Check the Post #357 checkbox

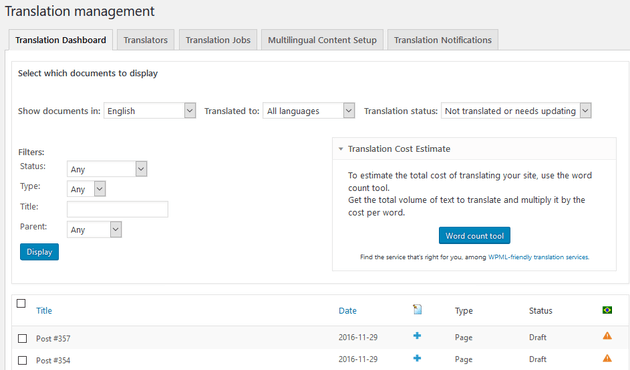(x=22, y=338)
